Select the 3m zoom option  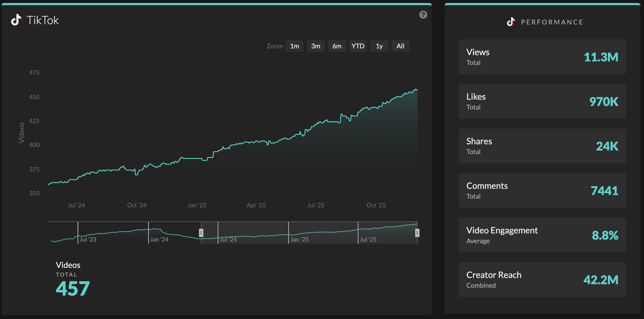pos(315,46)
